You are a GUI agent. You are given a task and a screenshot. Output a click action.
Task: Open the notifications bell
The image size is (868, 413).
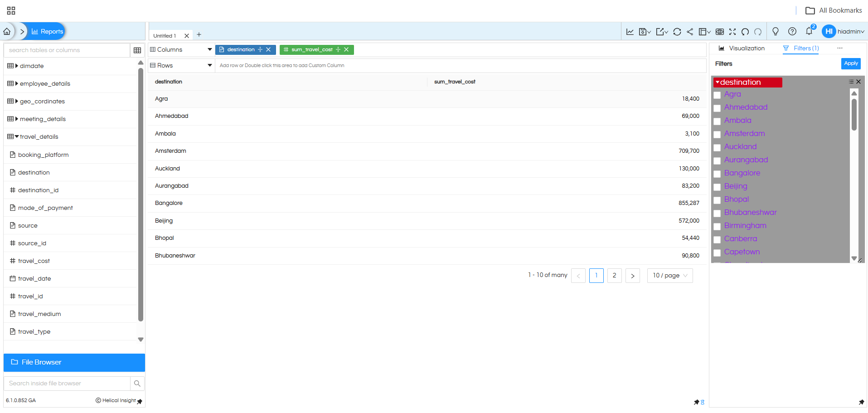pos(809,31)
